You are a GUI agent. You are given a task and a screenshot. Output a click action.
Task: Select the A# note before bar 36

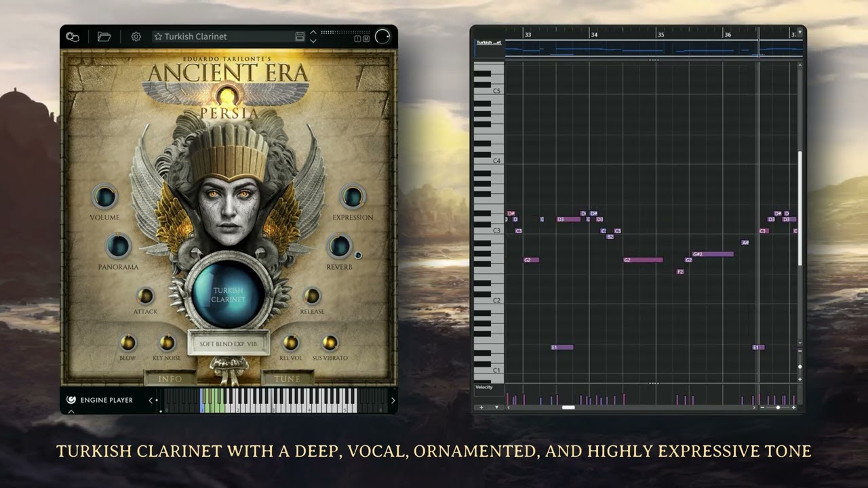[x=745, y=243]
